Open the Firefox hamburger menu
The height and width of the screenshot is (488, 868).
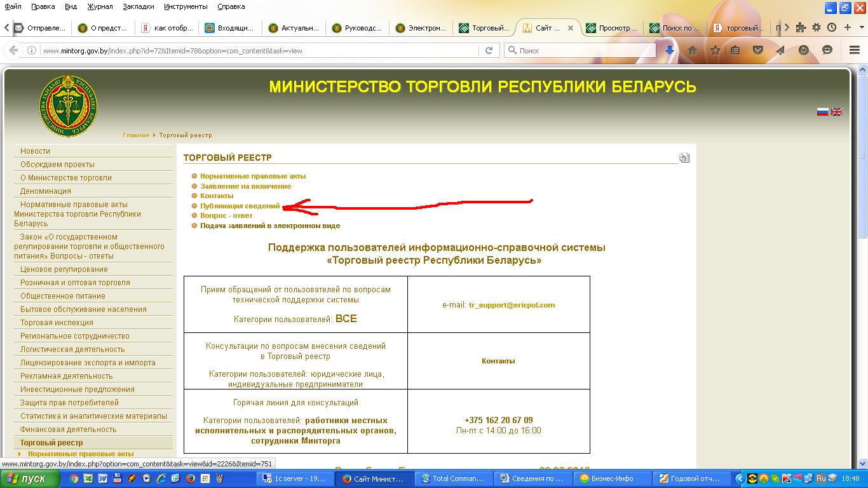[x=855, y=50]
